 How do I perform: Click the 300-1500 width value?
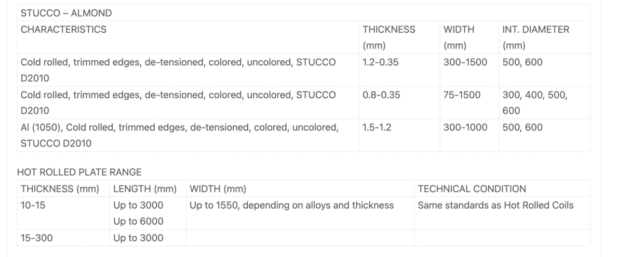[x=465, y=62]
